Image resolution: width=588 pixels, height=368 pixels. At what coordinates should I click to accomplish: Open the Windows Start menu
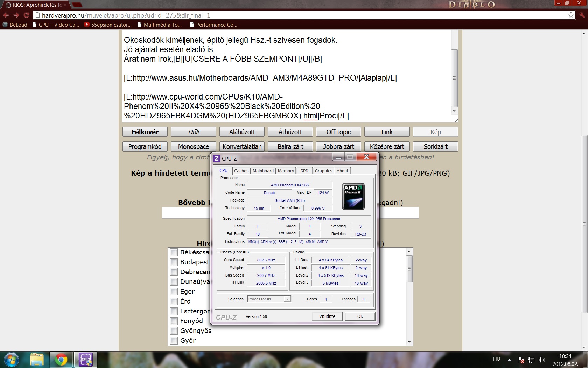coord(11,360)
